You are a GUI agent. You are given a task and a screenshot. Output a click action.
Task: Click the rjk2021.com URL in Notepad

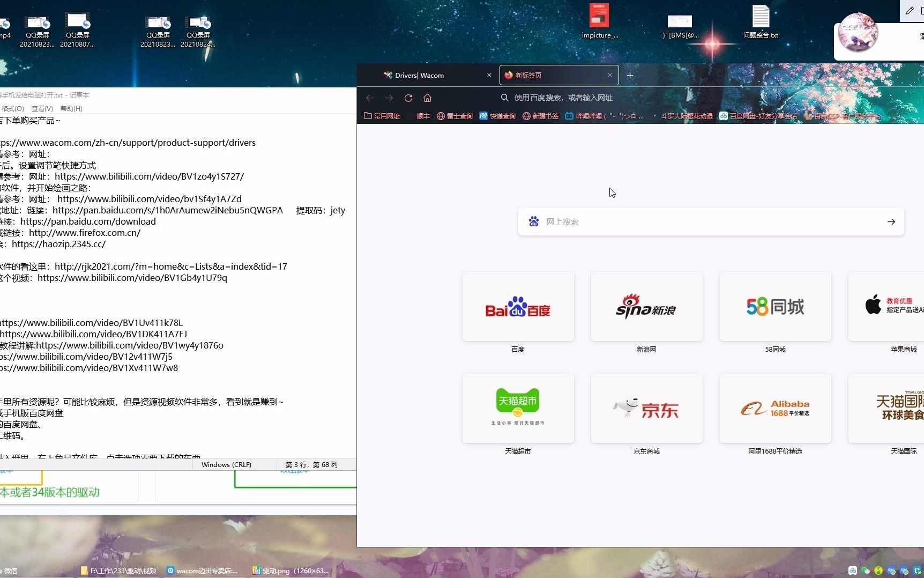(x=170, y=266)
